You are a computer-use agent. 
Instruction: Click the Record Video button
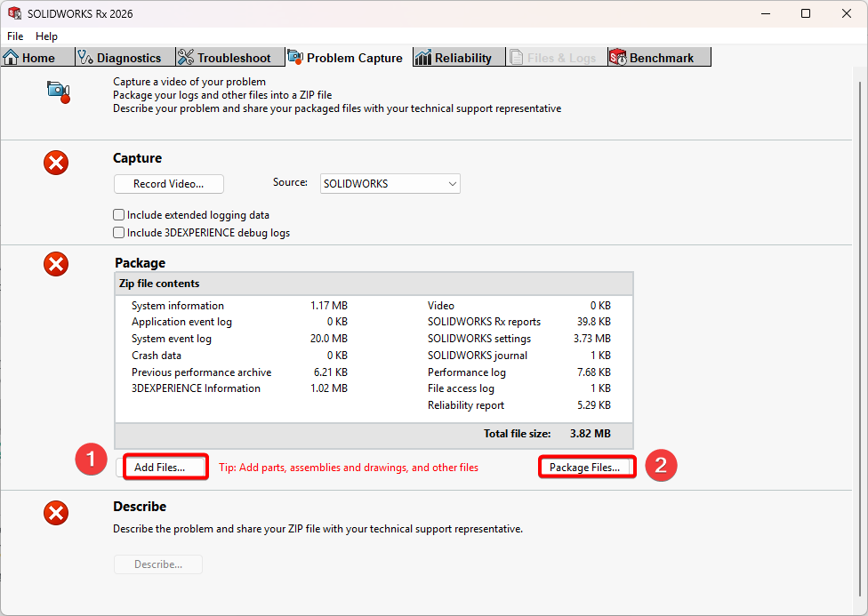point(169,184)
